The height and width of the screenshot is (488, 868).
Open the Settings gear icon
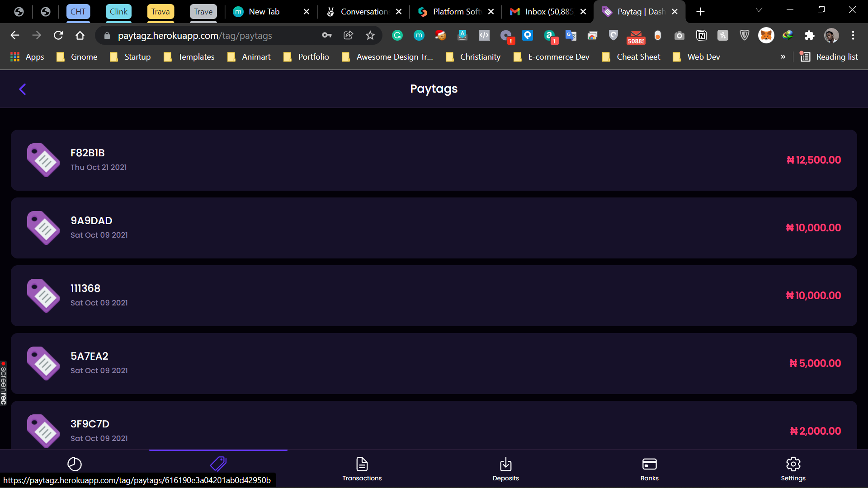[793, 464]
